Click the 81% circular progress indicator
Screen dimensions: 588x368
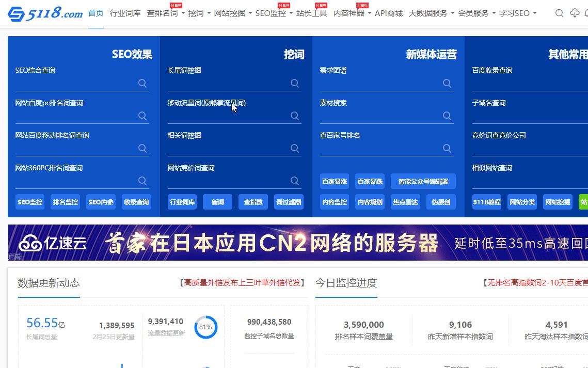click(205, 327)
